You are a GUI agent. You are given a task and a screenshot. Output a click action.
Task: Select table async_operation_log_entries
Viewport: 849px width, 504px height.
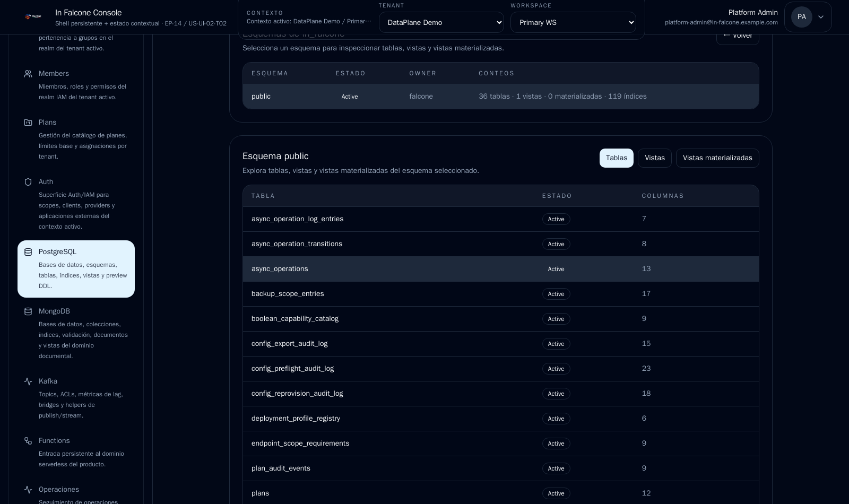501,219
